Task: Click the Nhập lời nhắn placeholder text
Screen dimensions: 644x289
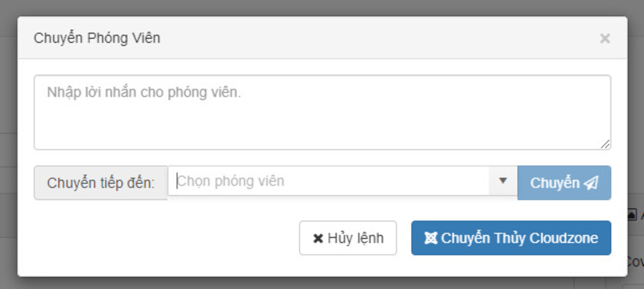Action: [x=144, y=92]
